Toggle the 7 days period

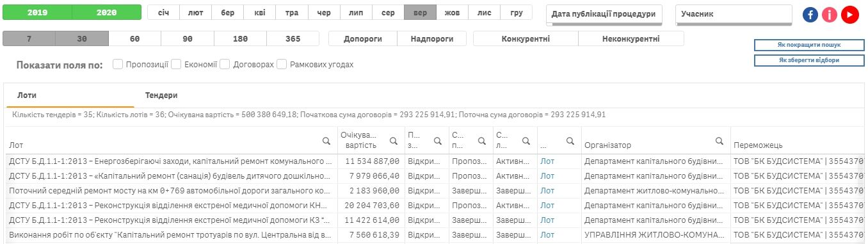(29, 38)
